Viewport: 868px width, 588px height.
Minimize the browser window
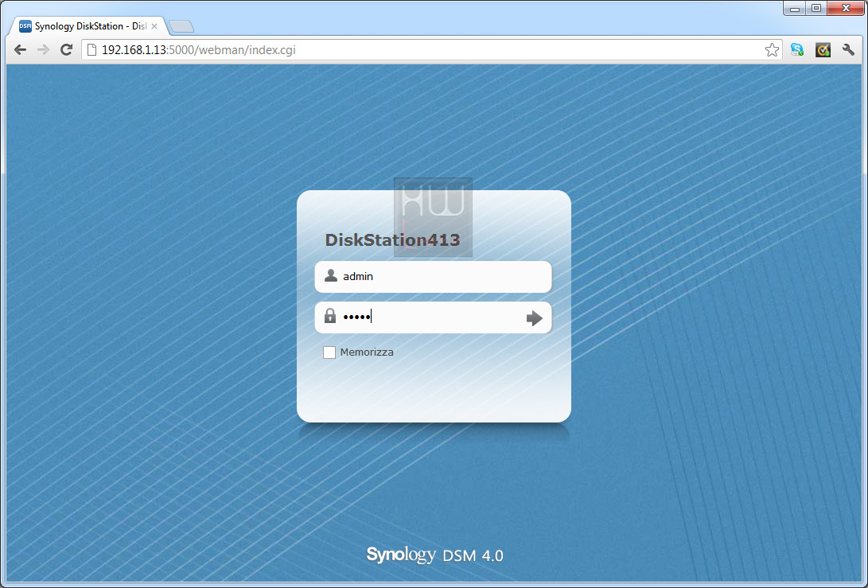(x=795, y=8)
